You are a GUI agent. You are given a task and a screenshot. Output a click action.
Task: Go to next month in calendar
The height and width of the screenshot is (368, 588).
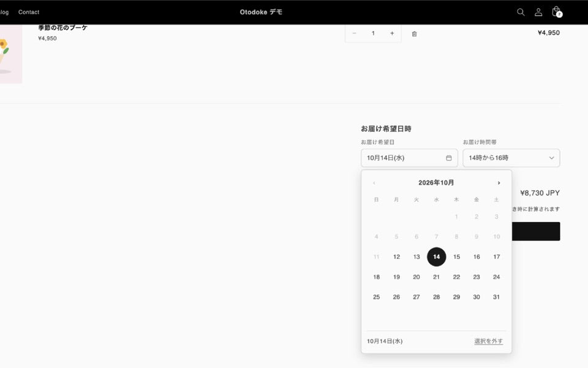point(499,183)
